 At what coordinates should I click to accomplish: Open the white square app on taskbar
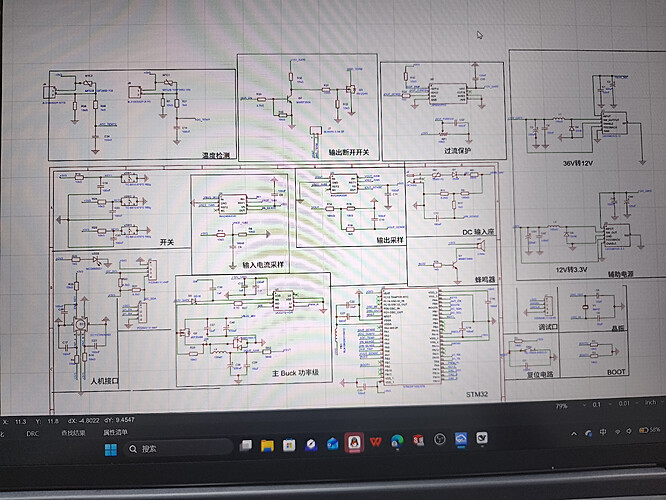coord(482,438)
